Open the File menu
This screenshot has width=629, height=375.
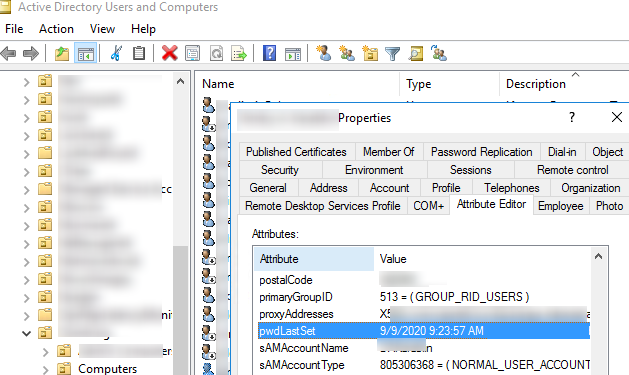pos(14,29)
